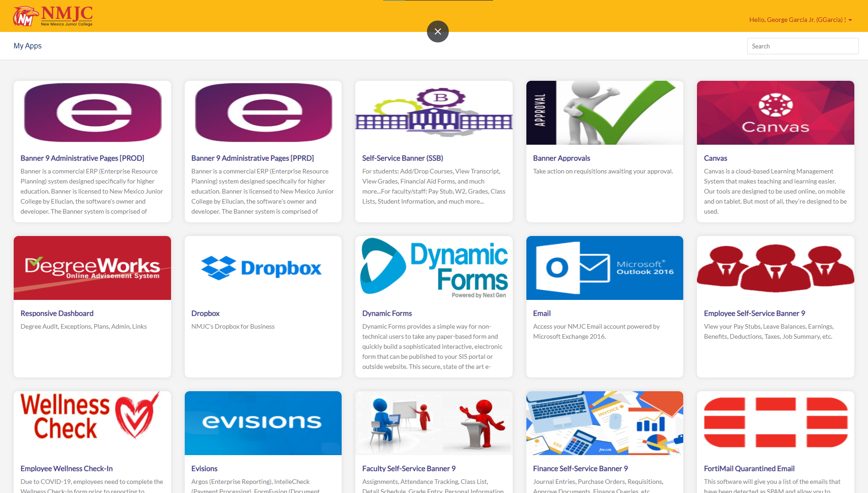Click the Faculty Self-Service figures image
This screenshot has height=493, width=868.
434,423
